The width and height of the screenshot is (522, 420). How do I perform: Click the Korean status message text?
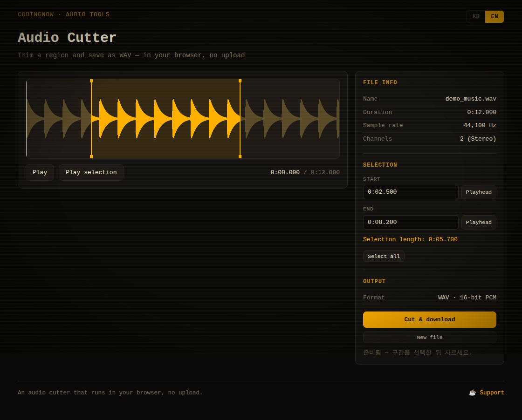tap(418, 352)
